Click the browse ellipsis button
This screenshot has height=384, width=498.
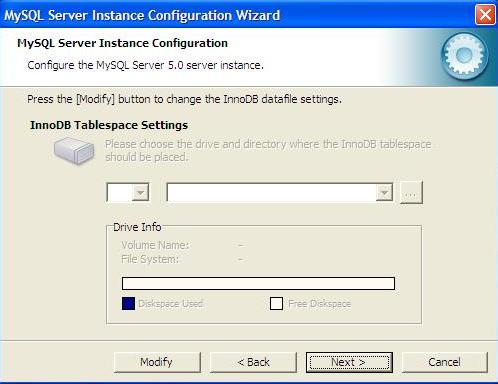click(x=411, y=192)
